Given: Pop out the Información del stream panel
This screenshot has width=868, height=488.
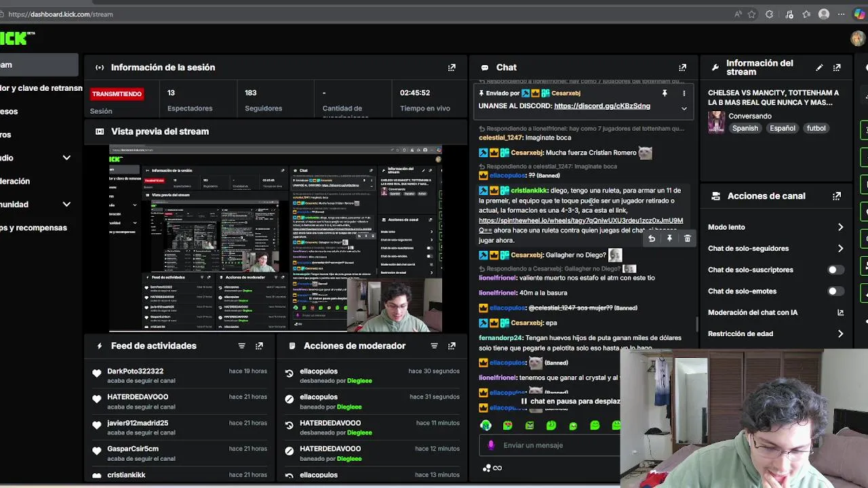Looking at the screenshot, I should (837, 68).
